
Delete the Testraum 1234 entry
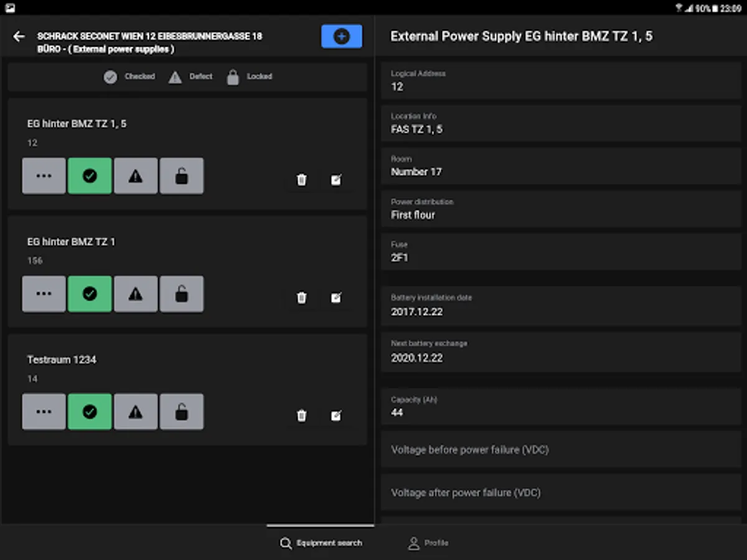(x=301, y=416)
